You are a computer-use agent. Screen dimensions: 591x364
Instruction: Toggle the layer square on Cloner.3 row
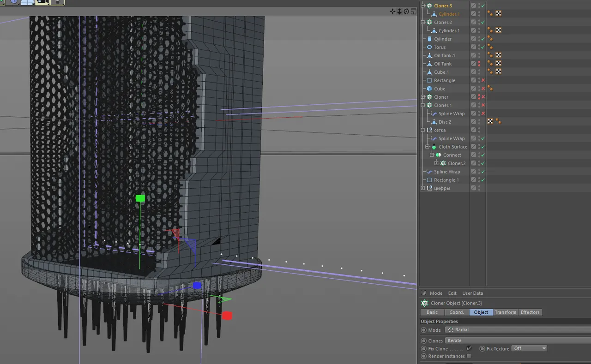coord(473,6)
